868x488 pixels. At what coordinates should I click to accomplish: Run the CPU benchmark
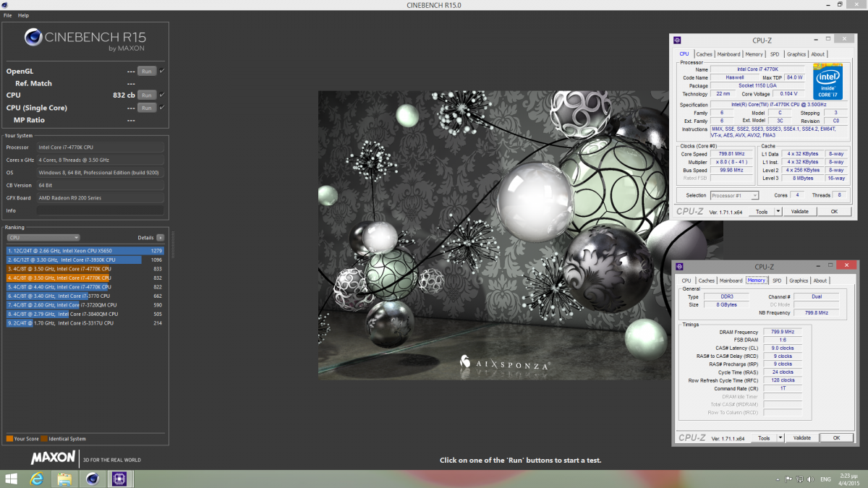click(147, 95)
